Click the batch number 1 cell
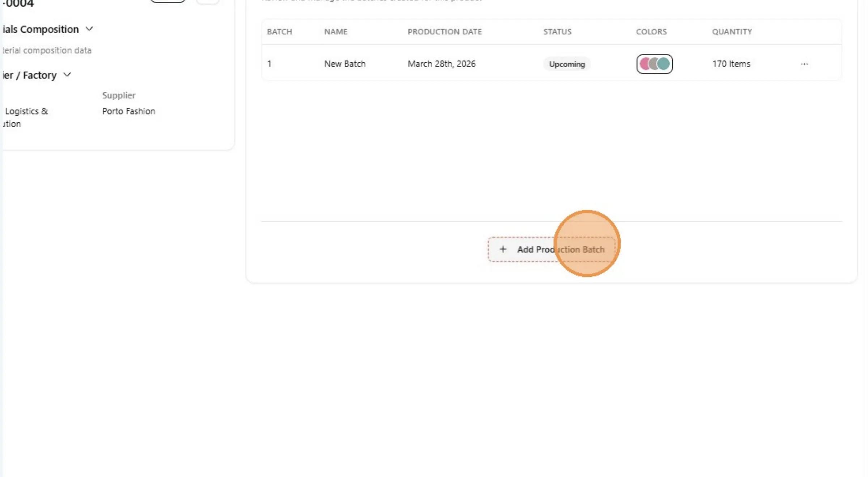Screen dimensions: 868x477 [x=269, y=64]
